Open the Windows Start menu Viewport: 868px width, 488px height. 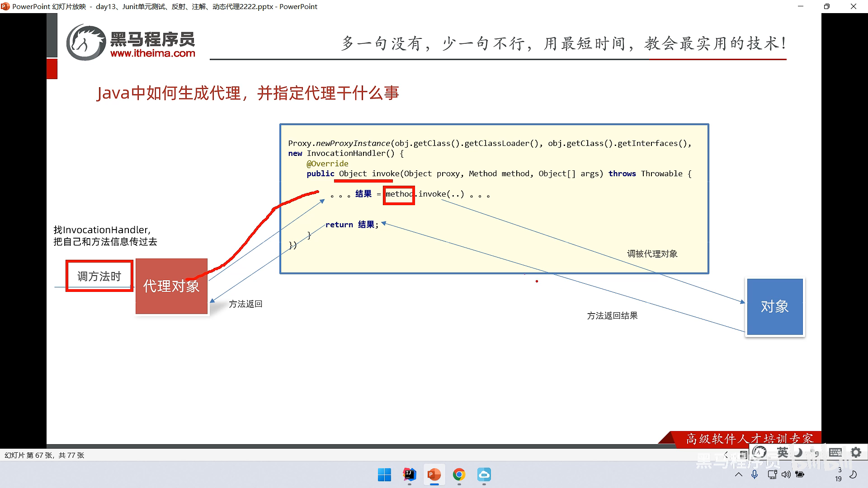coord(384,474)
